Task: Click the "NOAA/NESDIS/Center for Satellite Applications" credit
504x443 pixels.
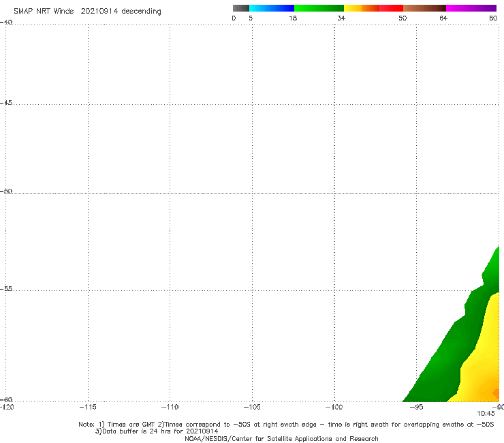Action: (281, 439)
